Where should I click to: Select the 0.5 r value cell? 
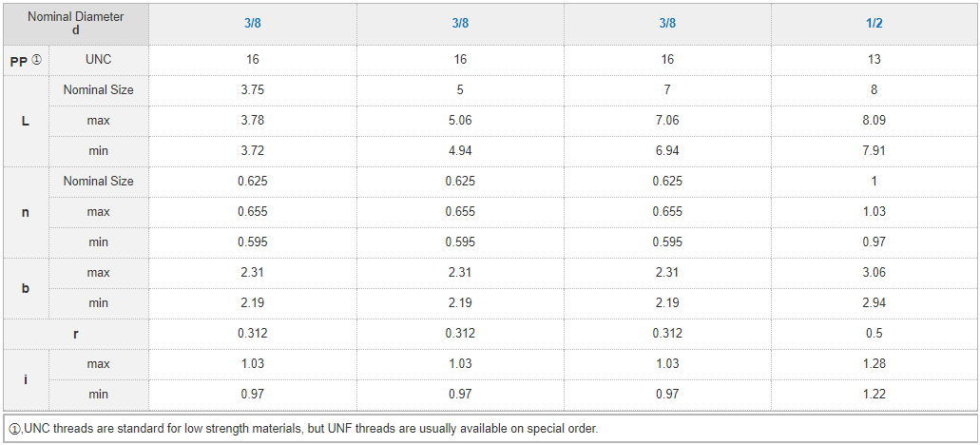coord(874,334)
